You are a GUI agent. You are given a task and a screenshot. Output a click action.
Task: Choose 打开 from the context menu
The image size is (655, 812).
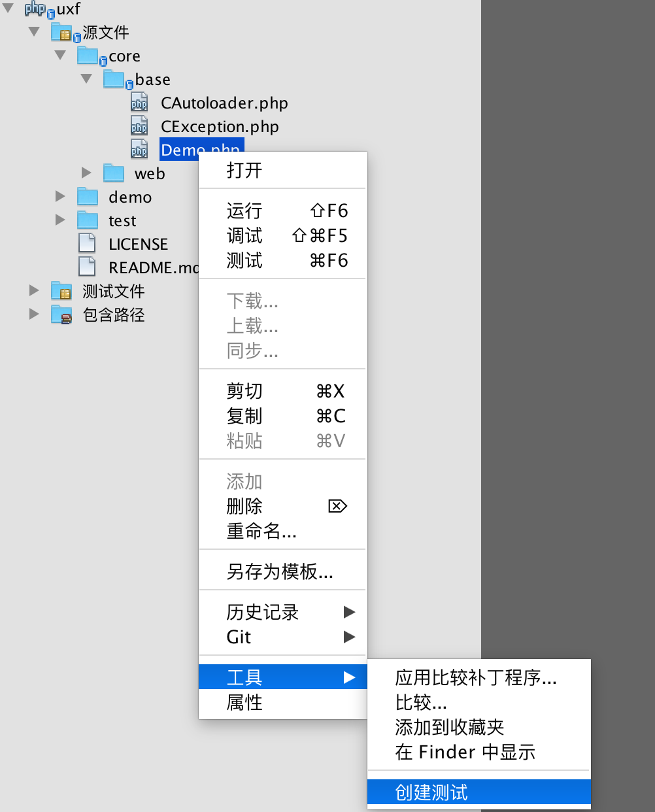[x=283, y=171]
